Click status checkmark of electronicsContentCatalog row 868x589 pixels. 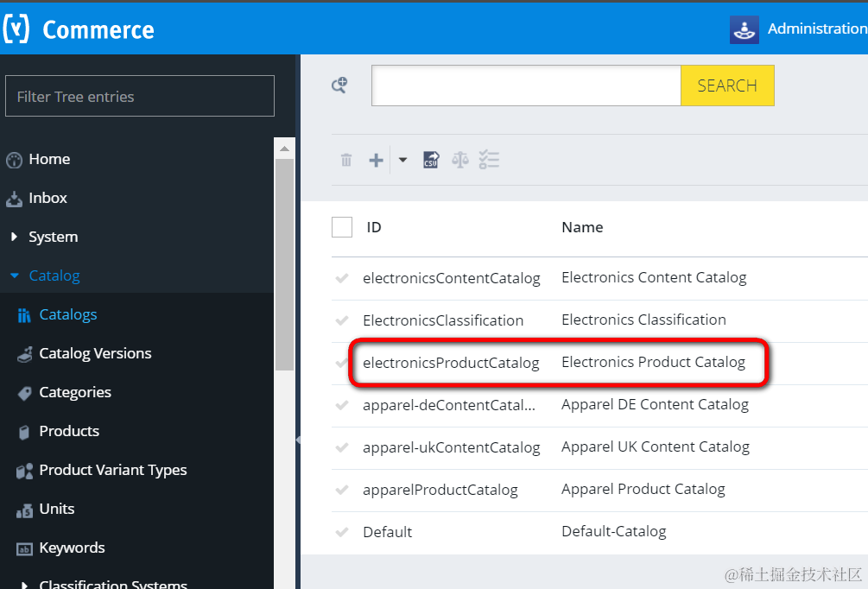(341, 278)
